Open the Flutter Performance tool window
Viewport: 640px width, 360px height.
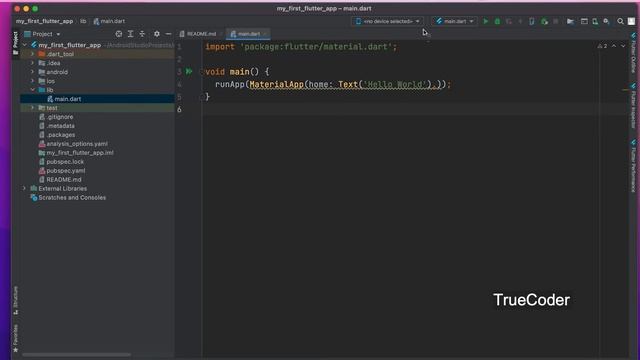click(633, 166)
